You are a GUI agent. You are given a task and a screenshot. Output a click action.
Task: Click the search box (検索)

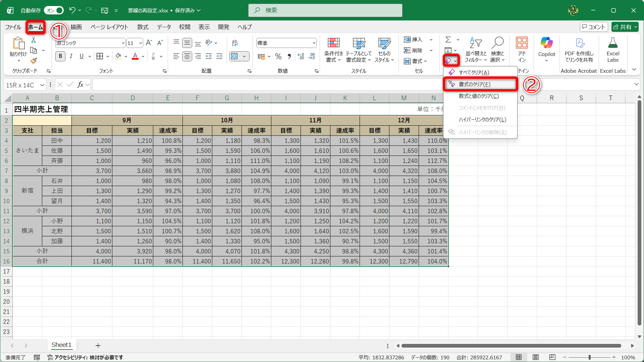[325, 10]
